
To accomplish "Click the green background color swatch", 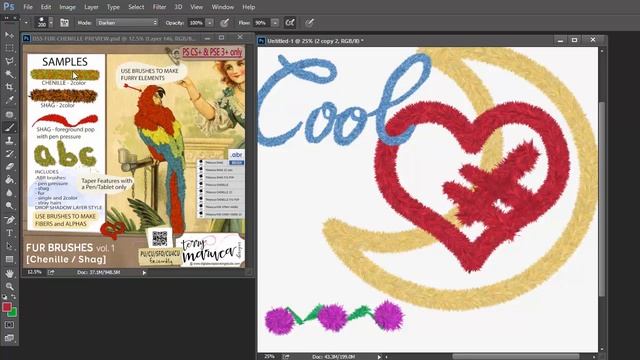I will 13,313.
